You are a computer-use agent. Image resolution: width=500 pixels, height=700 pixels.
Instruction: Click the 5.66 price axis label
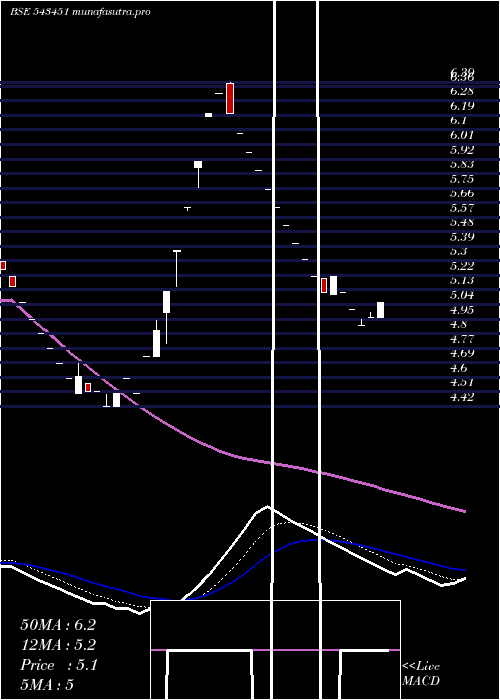pyautogui.click(x=462, y=193)
